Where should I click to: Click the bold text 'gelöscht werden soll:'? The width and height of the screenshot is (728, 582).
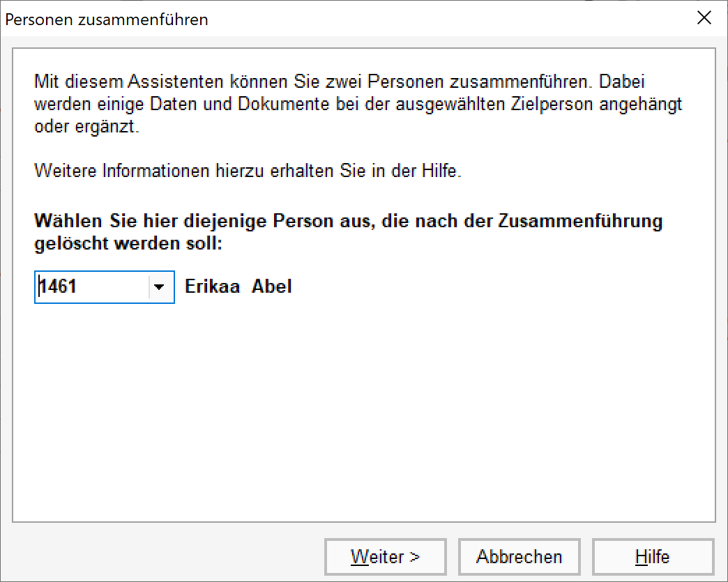tap(128, 245)
